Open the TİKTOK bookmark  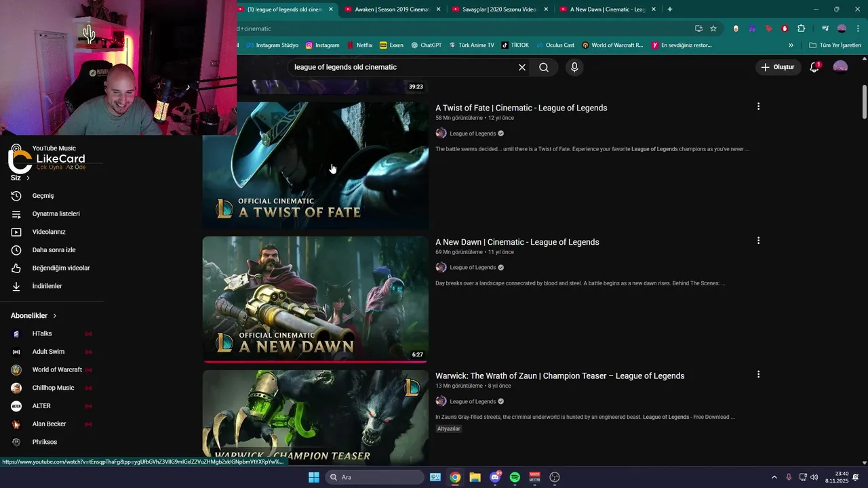pos(515,45)
